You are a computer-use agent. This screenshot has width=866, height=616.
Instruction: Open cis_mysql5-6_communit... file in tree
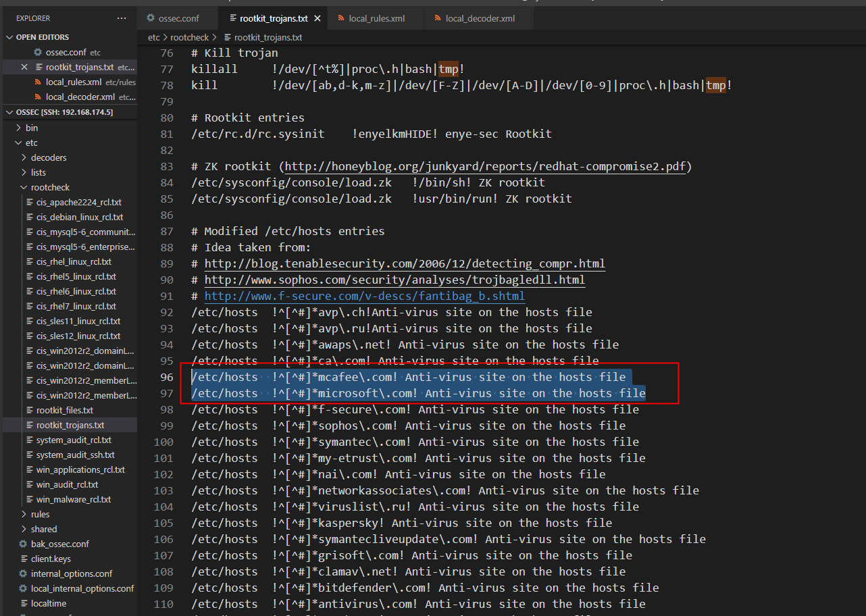point(85,232)
